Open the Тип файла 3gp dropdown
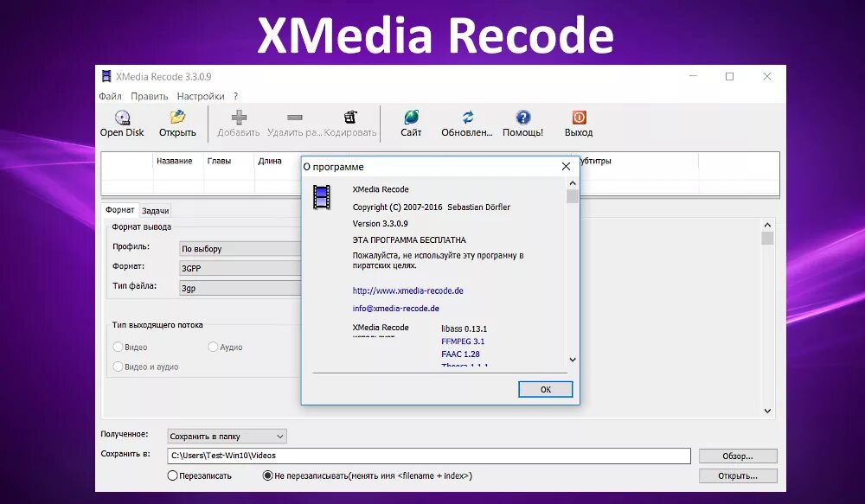This screenshot has height=504, width=865. [x=240, y=288]
